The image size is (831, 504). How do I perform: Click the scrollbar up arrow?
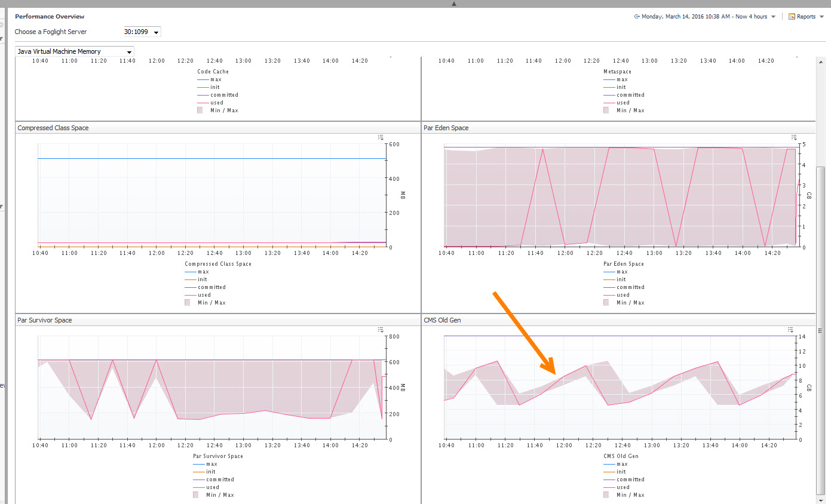(821, 62)
